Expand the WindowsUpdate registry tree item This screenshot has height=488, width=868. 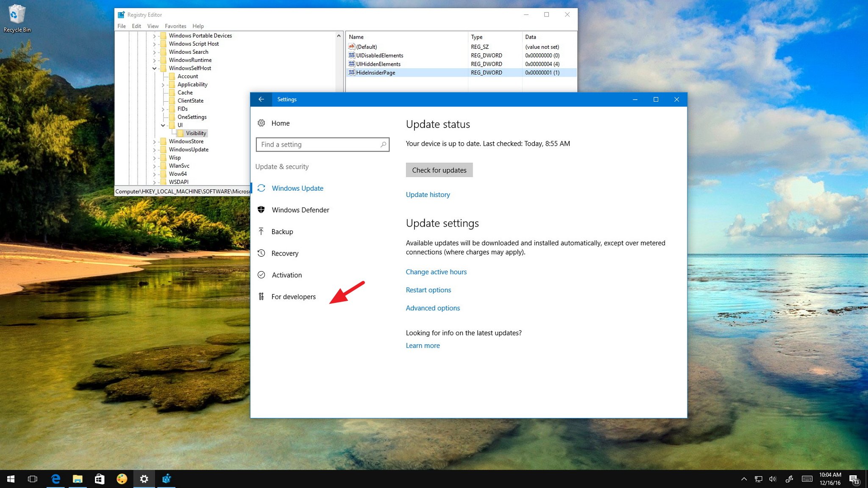click(x=154, y=149)
